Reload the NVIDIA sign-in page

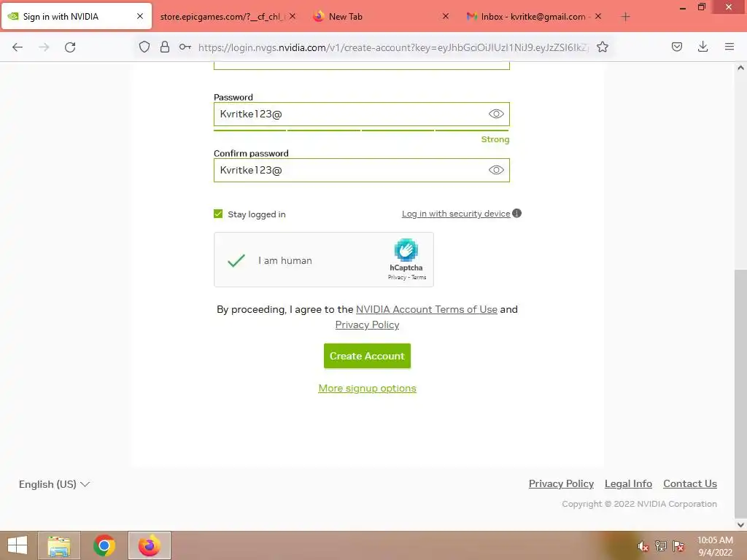[x=70, y=47]
